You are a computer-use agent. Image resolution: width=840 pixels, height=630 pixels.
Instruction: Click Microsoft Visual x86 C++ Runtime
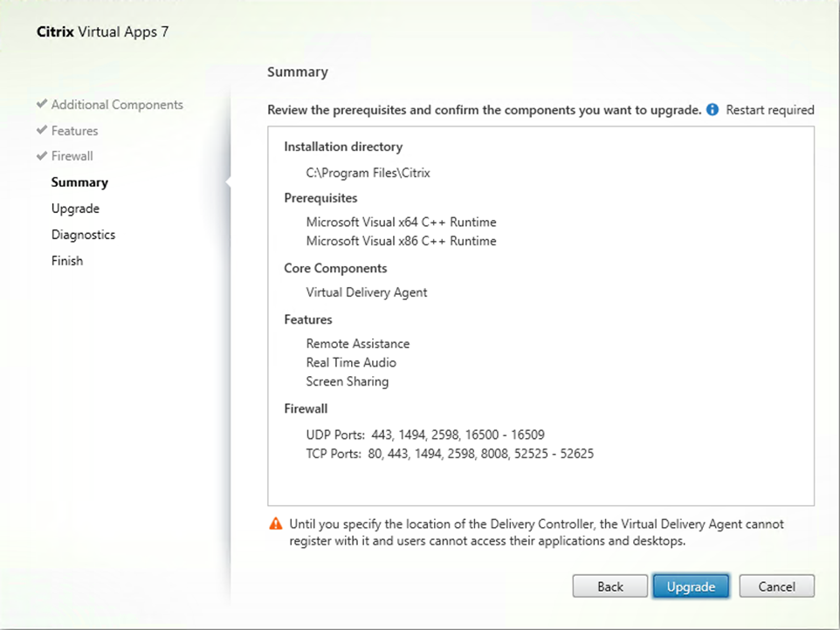402,241
